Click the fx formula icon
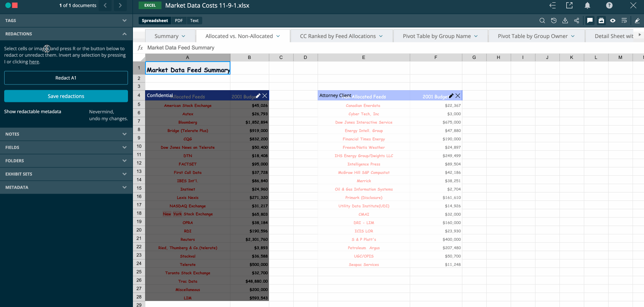The height and width of the screenshot is (307, 644). pyautogui.click(x=140, y=48)
